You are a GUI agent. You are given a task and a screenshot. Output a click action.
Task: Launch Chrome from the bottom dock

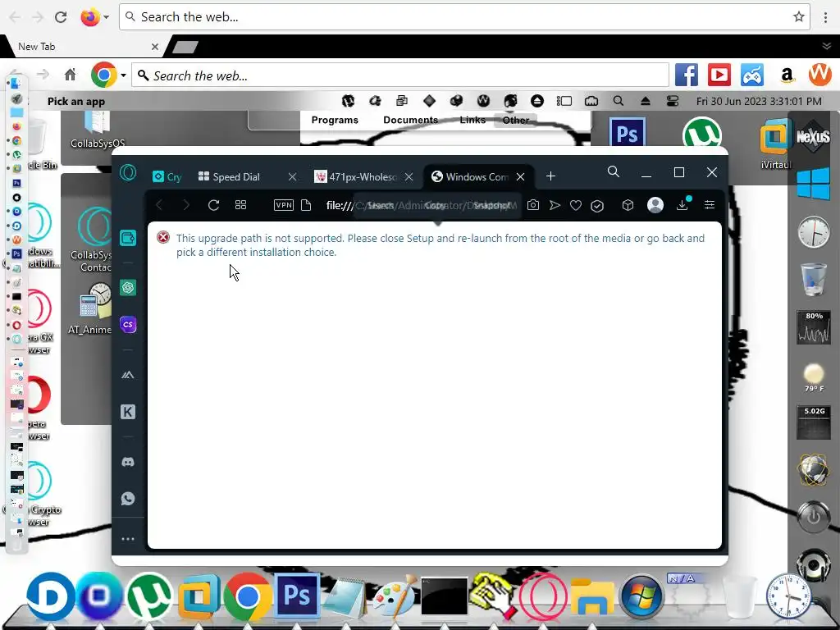tap(247, 596)
